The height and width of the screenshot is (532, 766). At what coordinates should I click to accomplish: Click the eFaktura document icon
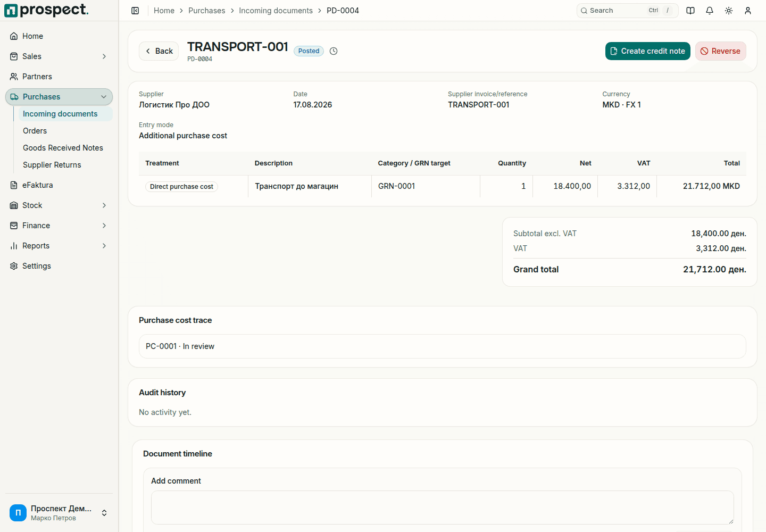pyautogui.click(x=14, y=185)
